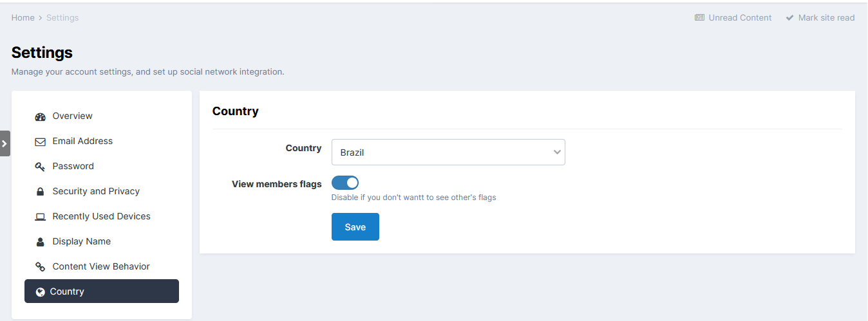Click the padlock icon for Security and Privacy
This screenshot has width=868, height=321.
point(40,192)
